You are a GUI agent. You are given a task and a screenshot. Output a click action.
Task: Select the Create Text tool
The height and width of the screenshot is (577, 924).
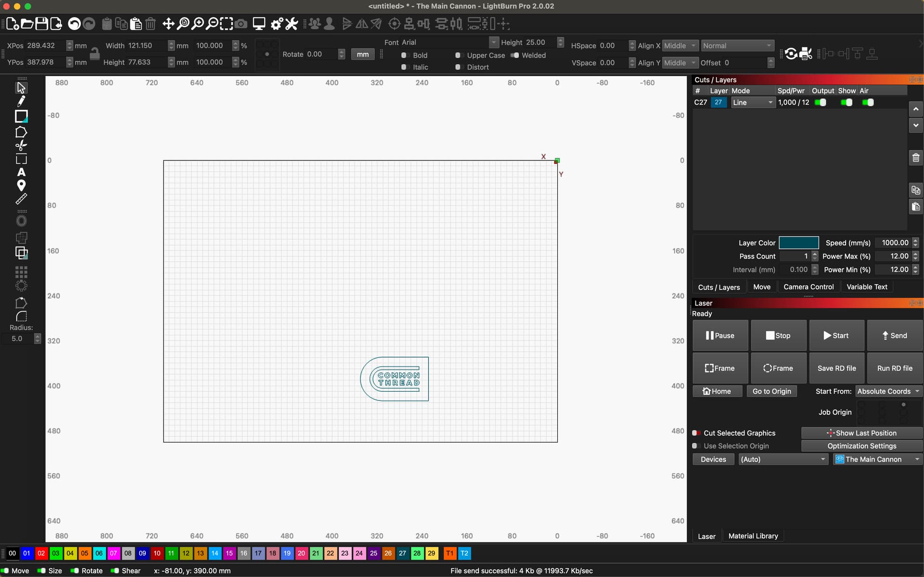pyautogui.click(x=21, y=172)
